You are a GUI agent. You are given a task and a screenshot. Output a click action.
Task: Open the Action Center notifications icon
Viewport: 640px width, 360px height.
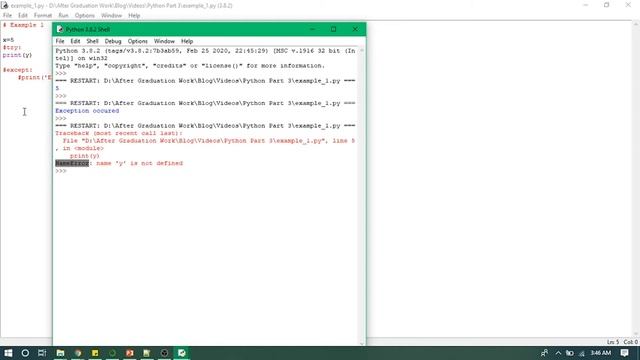click(624, 353)
